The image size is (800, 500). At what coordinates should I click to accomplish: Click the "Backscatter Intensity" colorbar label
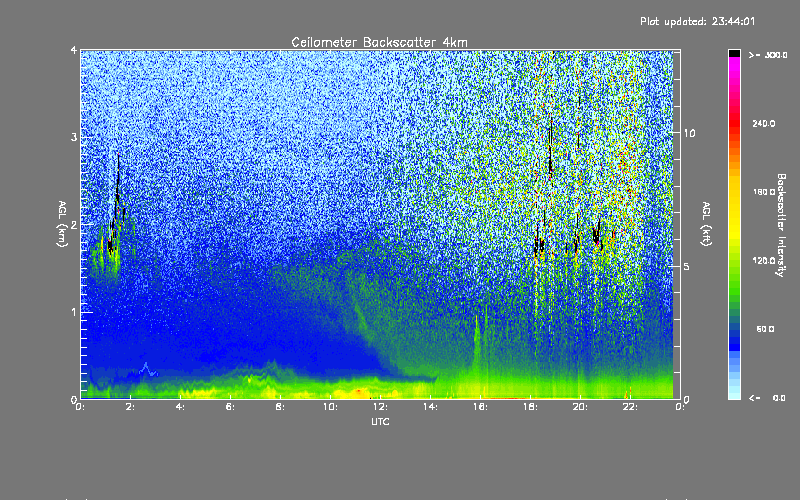click(x=781, y=225)
